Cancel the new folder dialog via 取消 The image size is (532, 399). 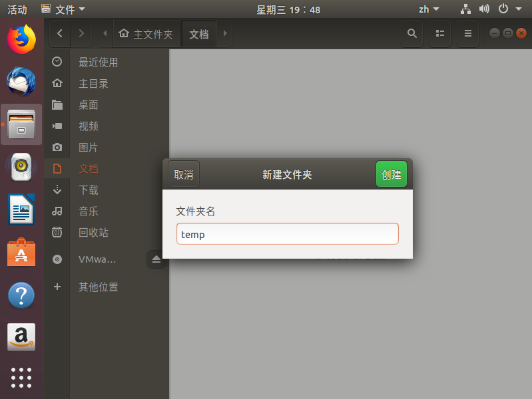tap(184, 174)
